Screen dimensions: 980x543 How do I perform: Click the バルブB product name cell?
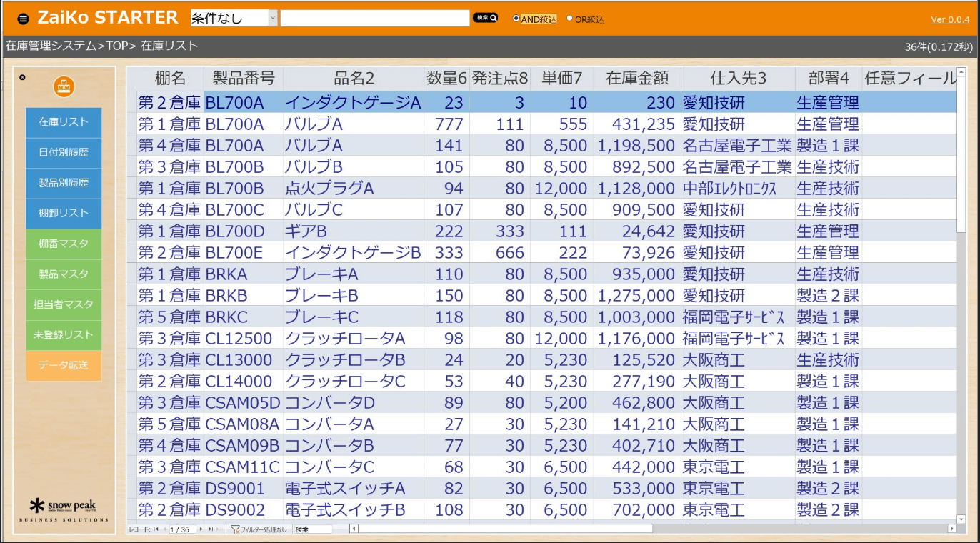click(354, 166)
